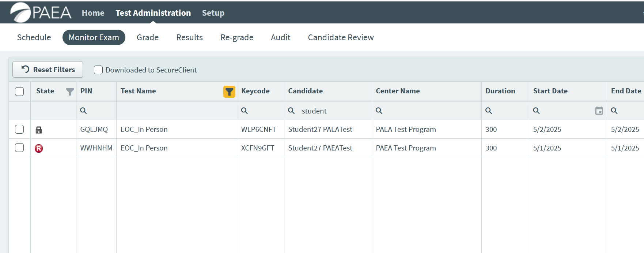Click EOC_In Person in the WWHNHM row
Image resolution: width=644 pixels, height=253 pixels.
click(x=144, y=148)
